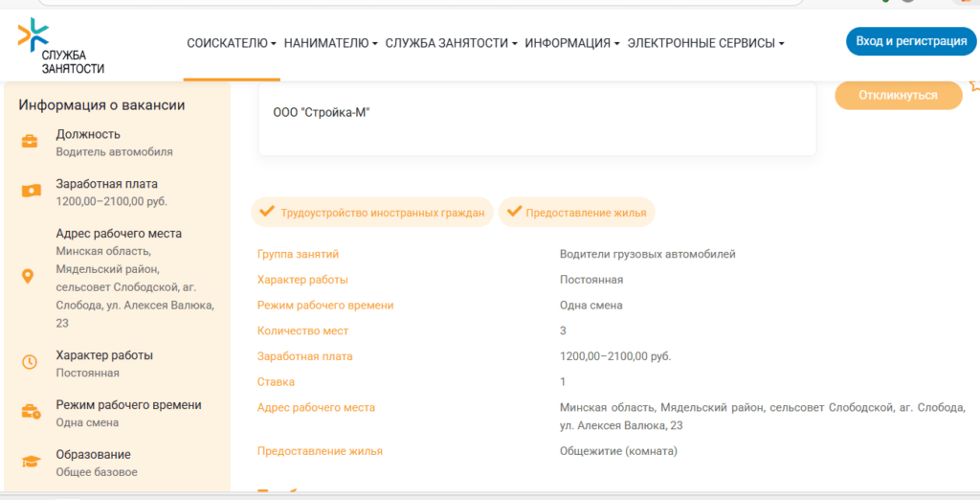Toggle the Трудоустройство иностранных граждан checkmark tag
Screen dimensions: 980x500
(372, 213)
